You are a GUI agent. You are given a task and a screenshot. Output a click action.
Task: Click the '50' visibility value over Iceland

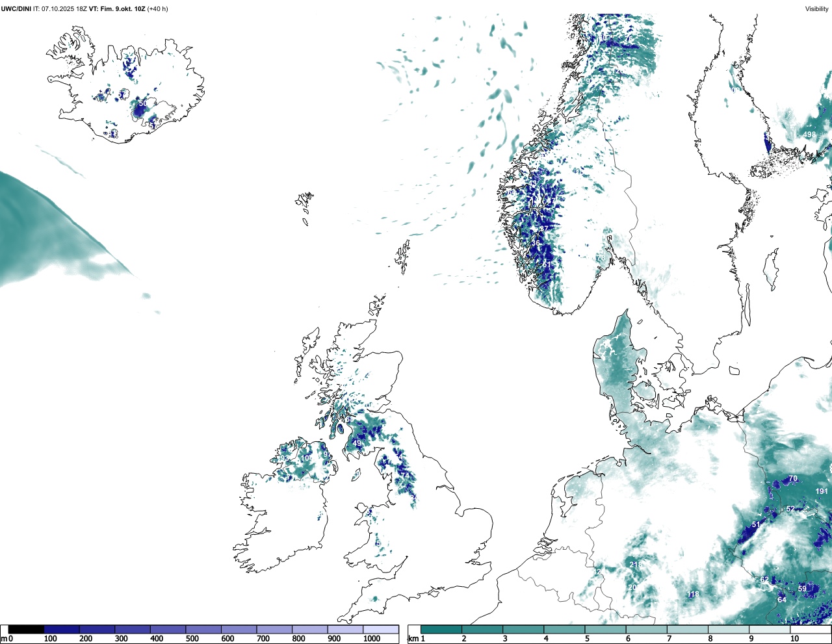pos(143,104)
